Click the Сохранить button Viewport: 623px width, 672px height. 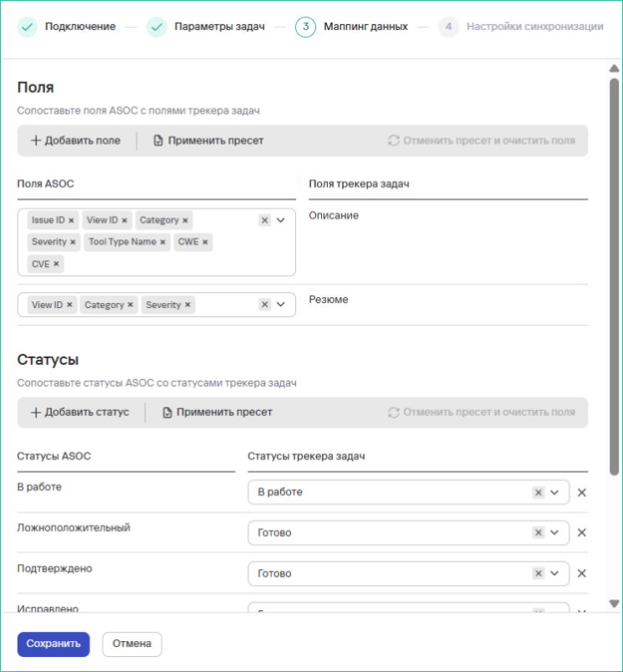[53, 644]
